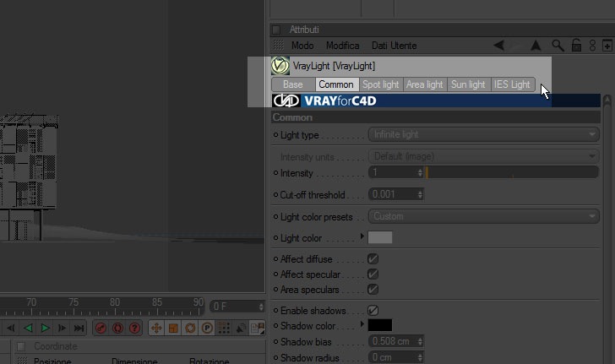615x364 pixels.
Task: Click the Attributi panel grip icon
Action: click(x=278, y=45)
